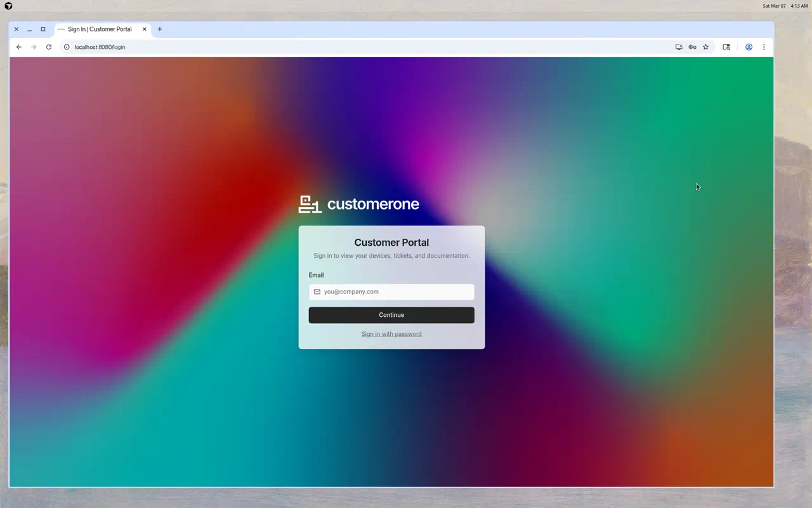
Task: Click the Email label
Action: 316,275
